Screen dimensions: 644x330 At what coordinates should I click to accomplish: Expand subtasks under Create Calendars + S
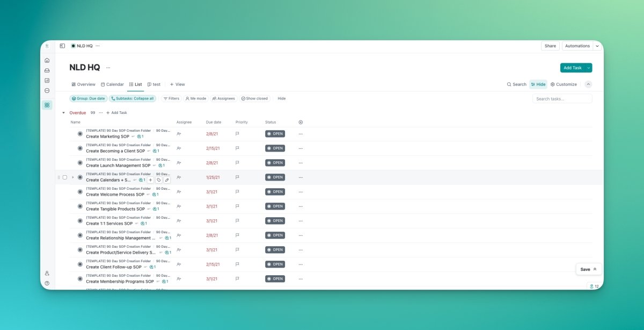[x=73, y=177]
